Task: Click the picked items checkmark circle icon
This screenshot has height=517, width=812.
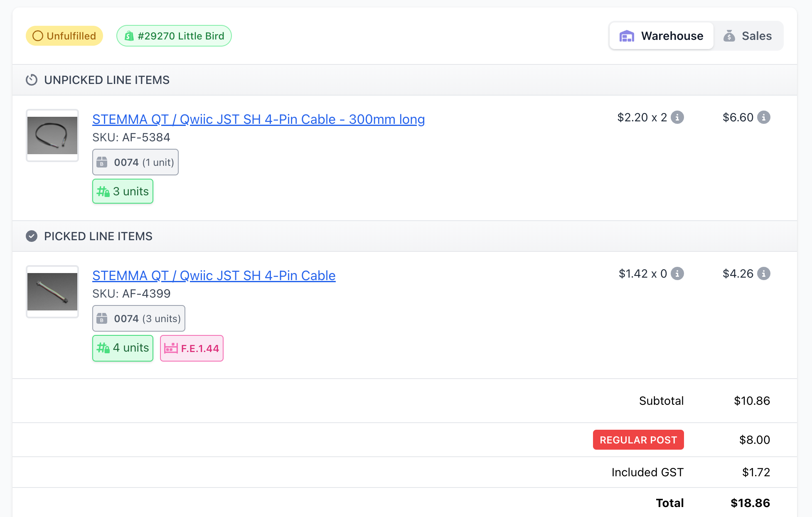Action: click(32, 236)
